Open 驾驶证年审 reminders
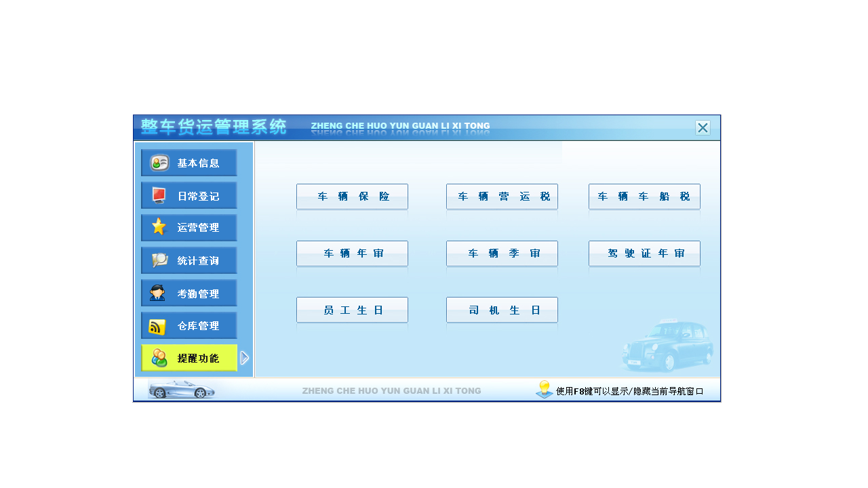The height and width of the screenshot is (488, 868). click(x=644, y=253)
